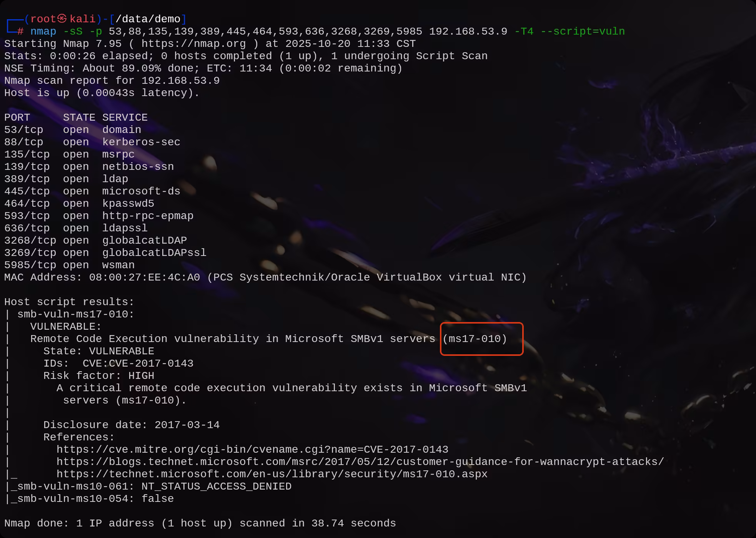Screen dimensions: 756x538
Task: Click the smb-vuln-ms10-054: false line
Action: pos(89,499)
